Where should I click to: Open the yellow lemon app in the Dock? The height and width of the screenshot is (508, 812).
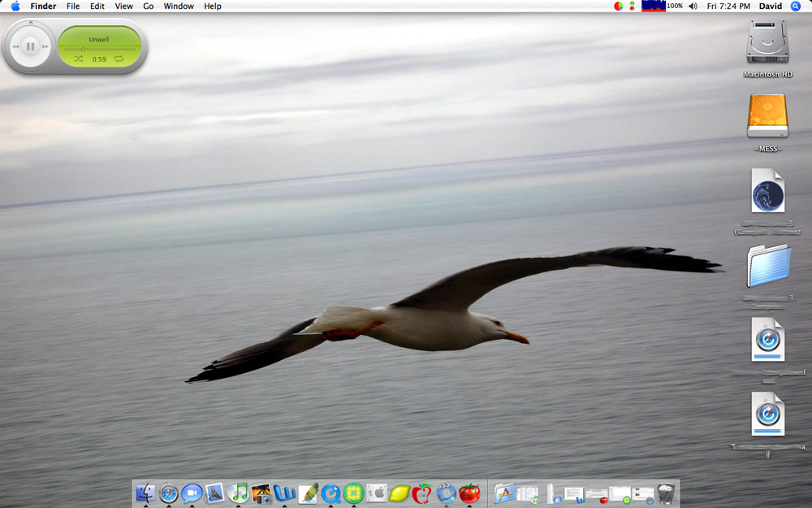point(400,493)
